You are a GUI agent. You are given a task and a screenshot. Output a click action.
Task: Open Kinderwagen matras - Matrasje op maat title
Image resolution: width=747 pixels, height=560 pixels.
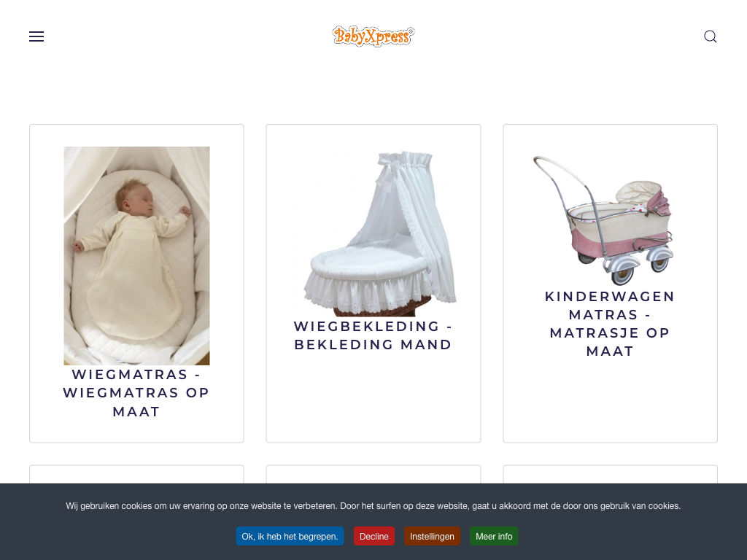pyautogui.click(x=610, y=324)
